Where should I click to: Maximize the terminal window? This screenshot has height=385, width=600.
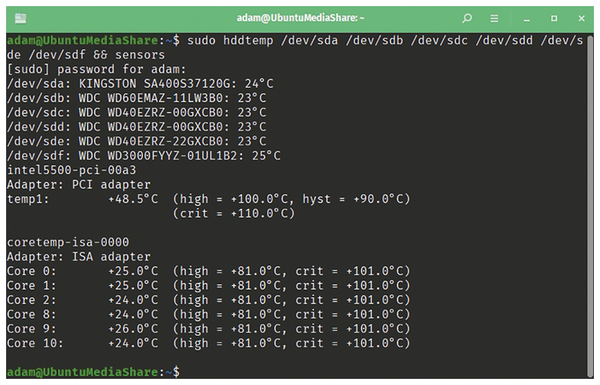(x=554, y=18)
